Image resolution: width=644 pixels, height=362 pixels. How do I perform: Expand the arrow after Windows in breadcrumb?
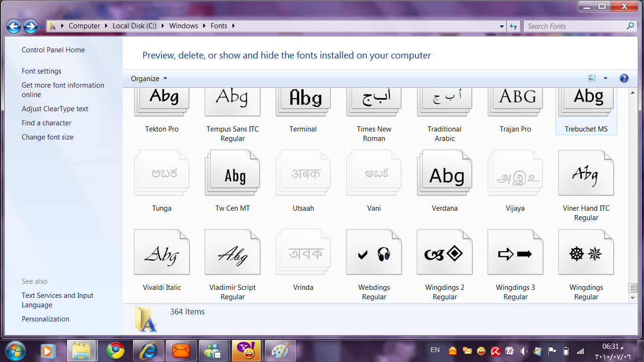[204, 26]
